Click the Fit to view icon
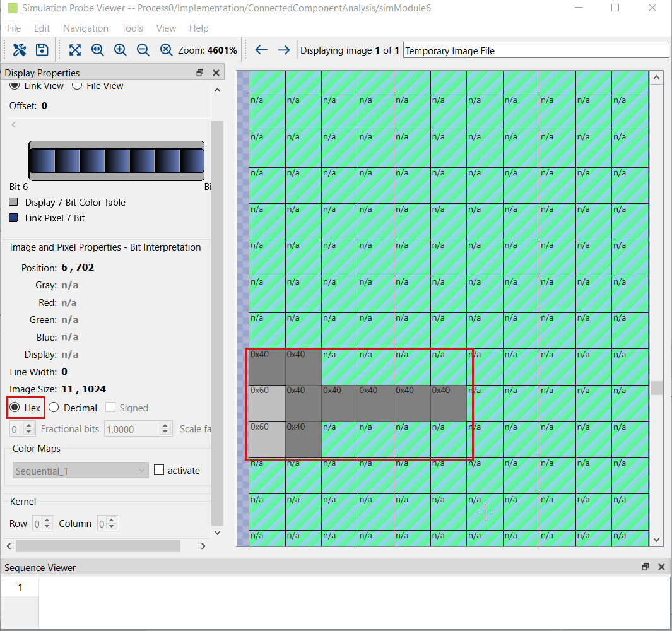Screen dimensions: 672x631 pyautogui.click(x=74, y=49)
